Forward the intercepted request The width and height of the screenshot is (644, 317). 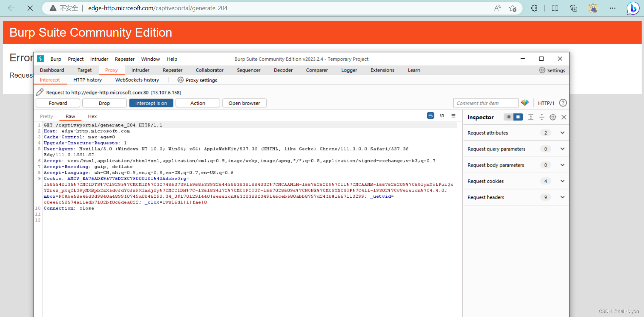pos(58,103)
